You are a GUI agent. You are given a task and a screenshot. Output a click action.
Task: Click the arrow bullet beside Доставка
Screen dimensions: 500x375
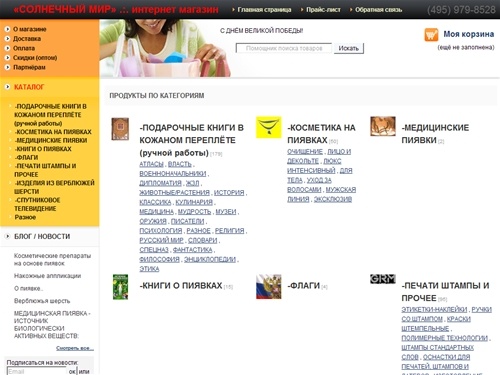[x=7, y=39]
